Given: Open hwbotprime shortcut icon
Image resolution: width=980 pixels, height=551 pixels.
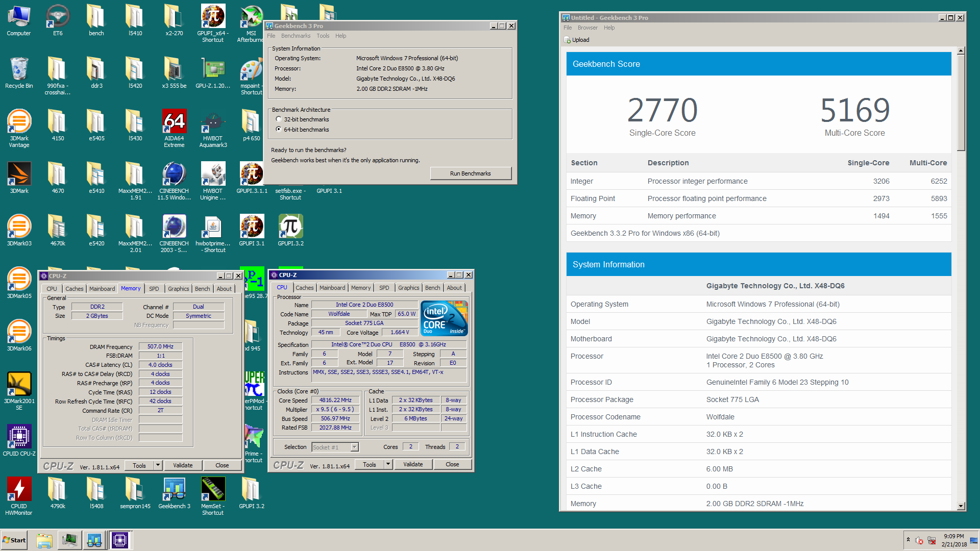Looking at the screenshot, I should tap(213, 234).
